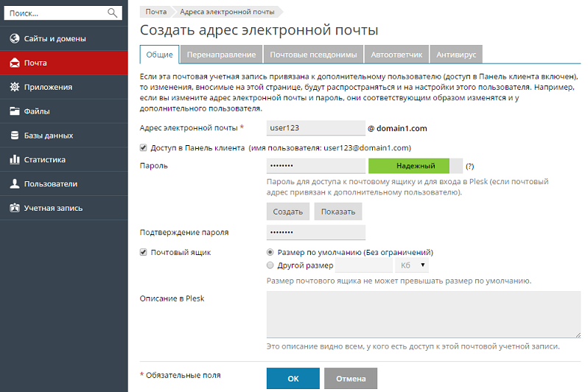Click the Учетная запись card icon

click(14, 208)
